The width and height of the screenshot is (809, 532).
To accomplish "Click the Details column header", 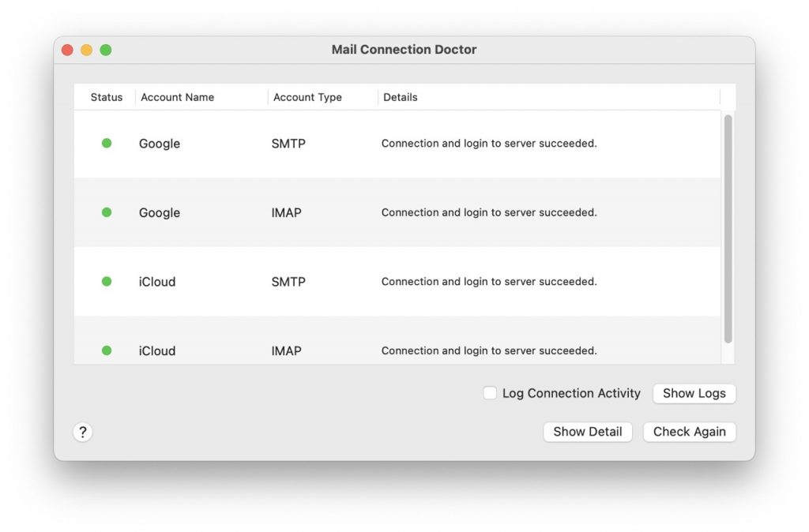I will point(401,97).
